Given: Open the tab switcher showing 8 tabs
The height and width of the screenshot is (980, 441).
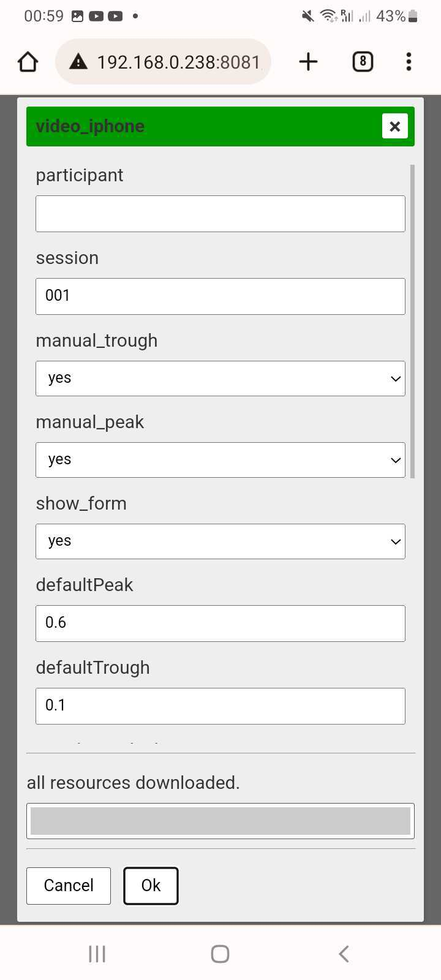Looking at the screenshot, I should [x=363, y=62].
